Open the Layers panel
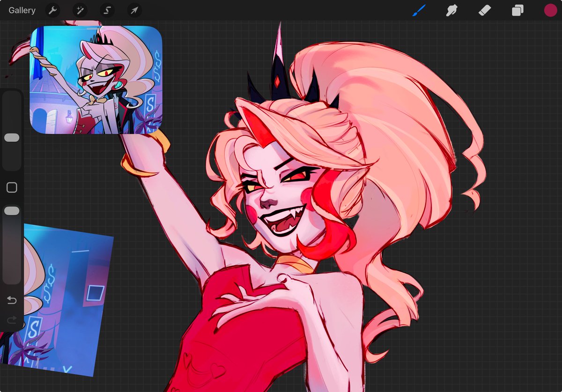Image resolution: width=562 pixels, height=392 pixels. pyautogui.click(x=518, y=10)
